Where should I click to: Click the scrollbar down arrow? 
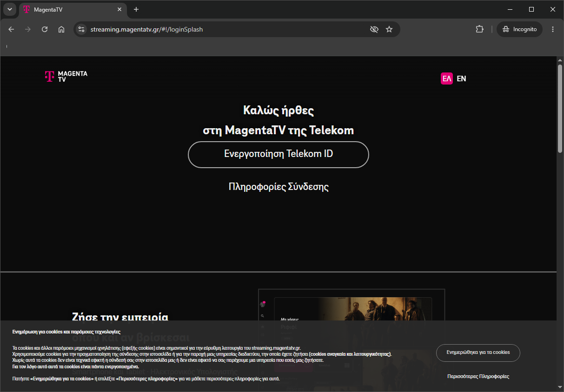[560, 387]
